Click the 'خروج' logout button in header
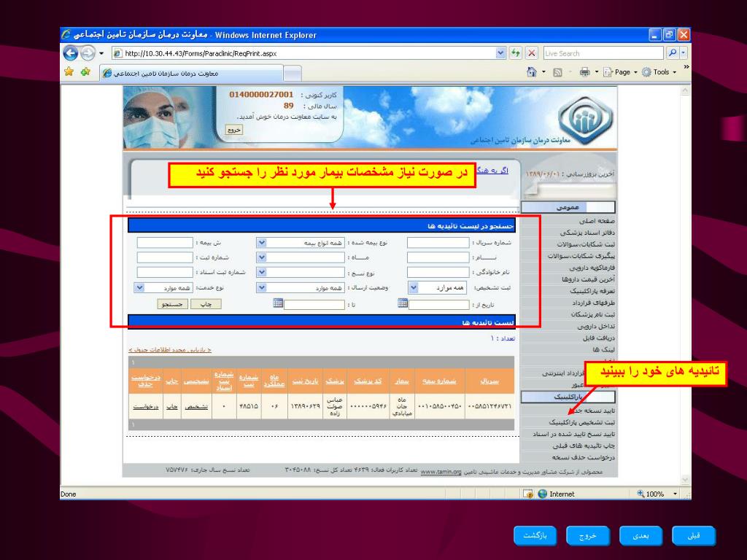The image size is (747, 560). (x=234, y=130)
